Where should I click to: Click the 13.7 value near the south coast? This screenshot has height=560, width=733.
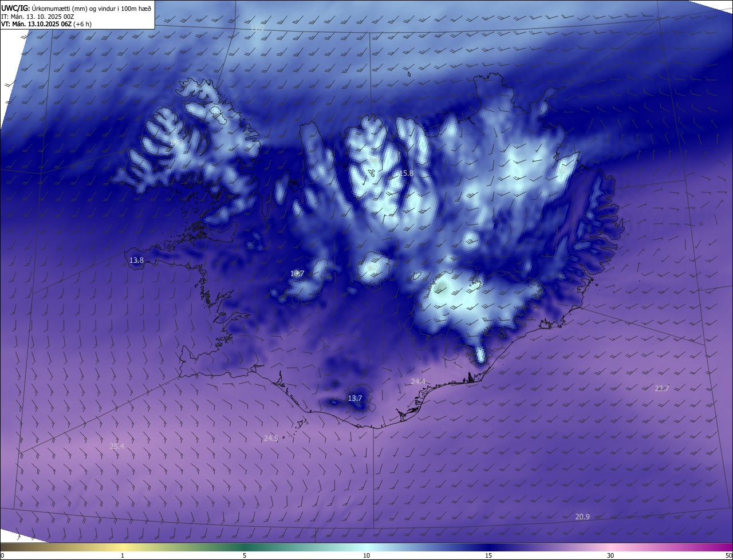[x=355, y=398]
